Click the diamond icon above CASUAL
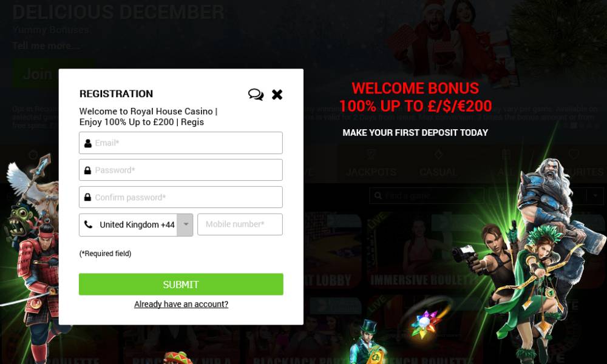This screenshot has height=364, width=607. pyautogui.click(x=438, y=154)
